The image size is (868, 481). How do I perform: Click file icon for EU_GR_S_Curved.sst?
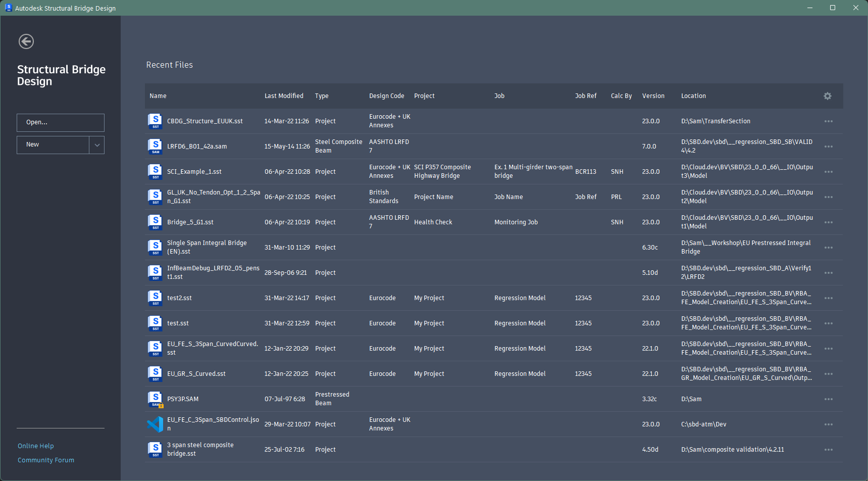155,374
